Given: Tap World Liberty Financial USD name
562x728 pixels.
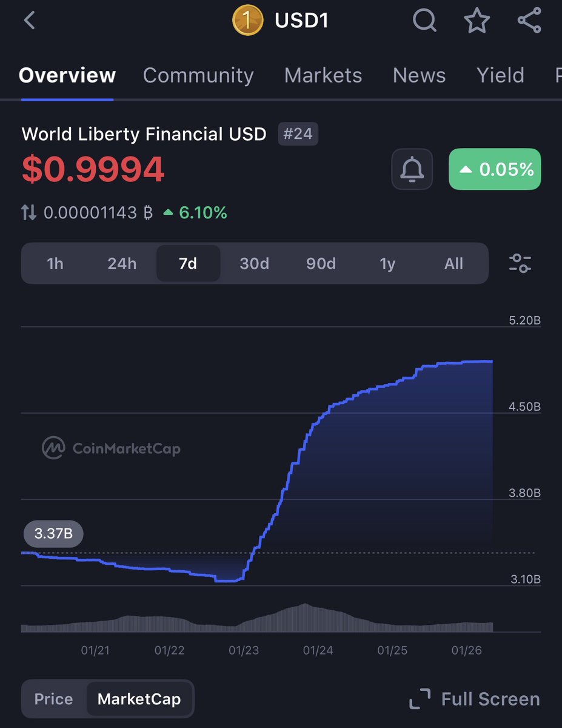Looking at the screenshot, I should (144, 134).
